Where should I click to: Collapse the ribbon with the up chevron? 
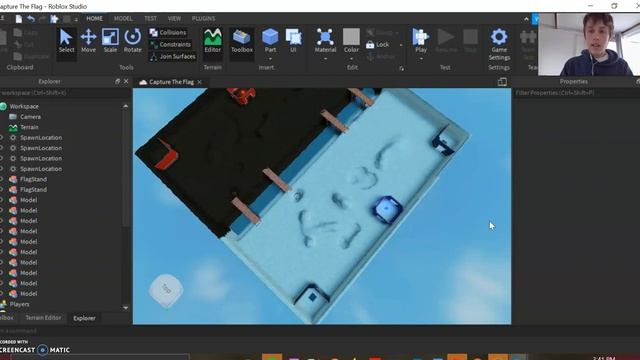[x=526, y=19]
